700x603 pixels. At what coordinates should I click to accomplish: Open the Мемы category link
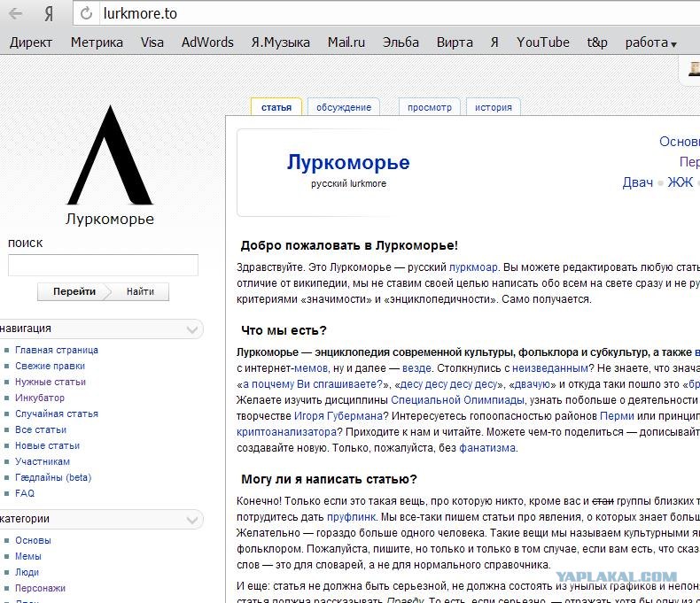click(28, 557)
